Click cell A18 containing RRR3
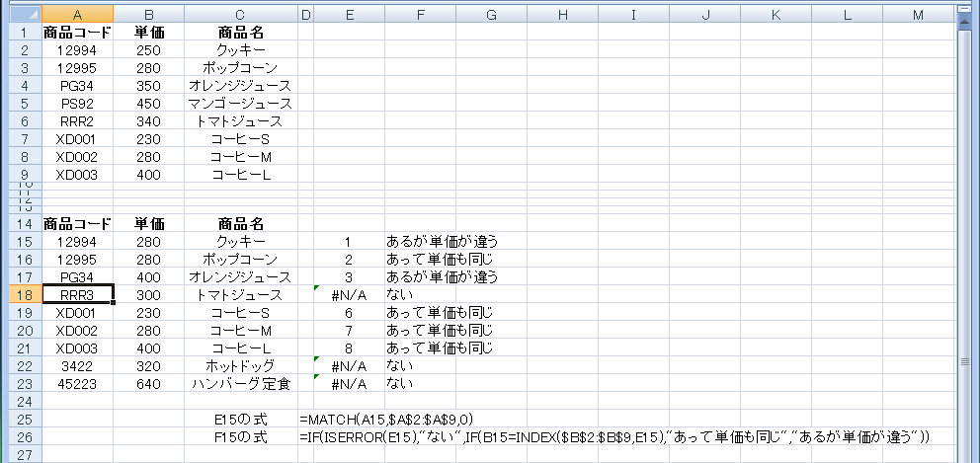The height and width of the screenshot is (463, 980). point(76,294)
